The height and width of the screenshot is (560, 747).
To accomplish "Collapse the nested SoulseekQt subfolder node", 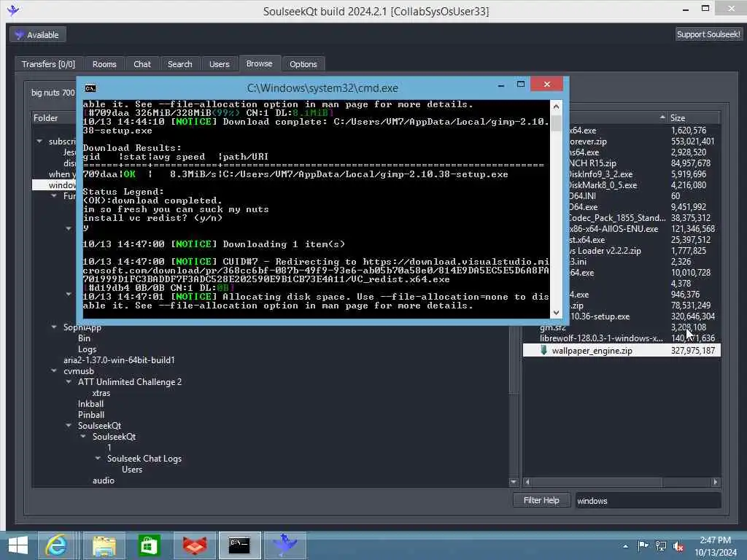I will coord(83,436).
